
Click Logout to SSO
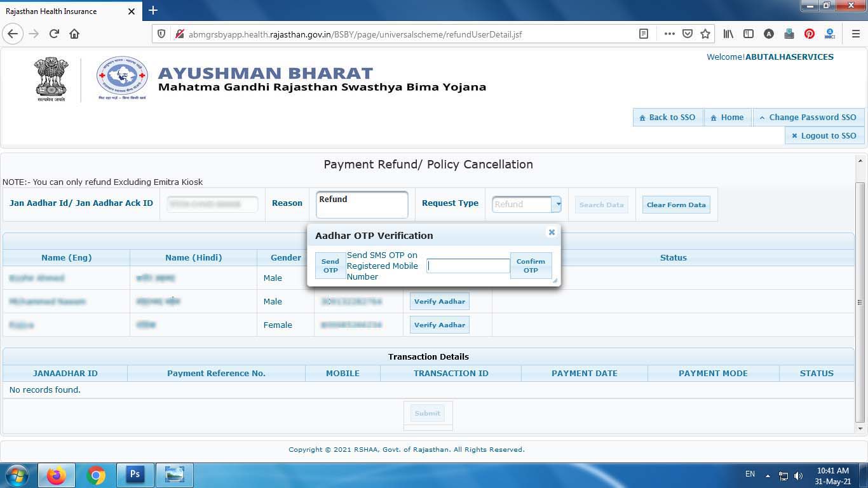click(x=824, y=135)
